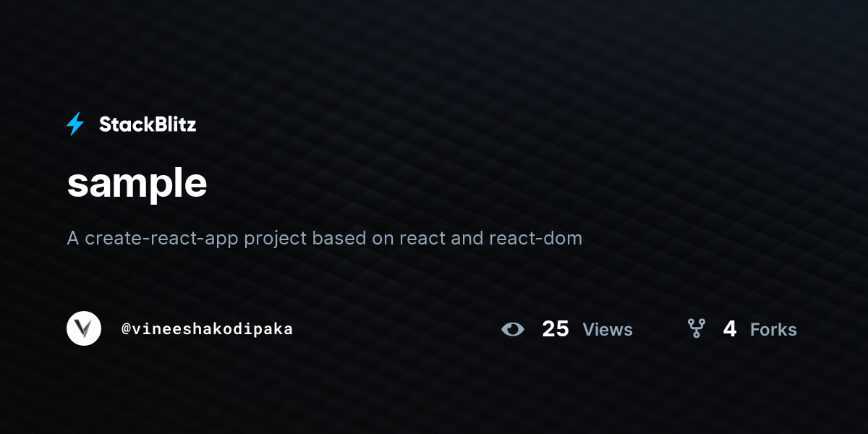Click the word "on" in the description
The height and width of the screenshot is (434, 868).
click(x=383, y=238)
